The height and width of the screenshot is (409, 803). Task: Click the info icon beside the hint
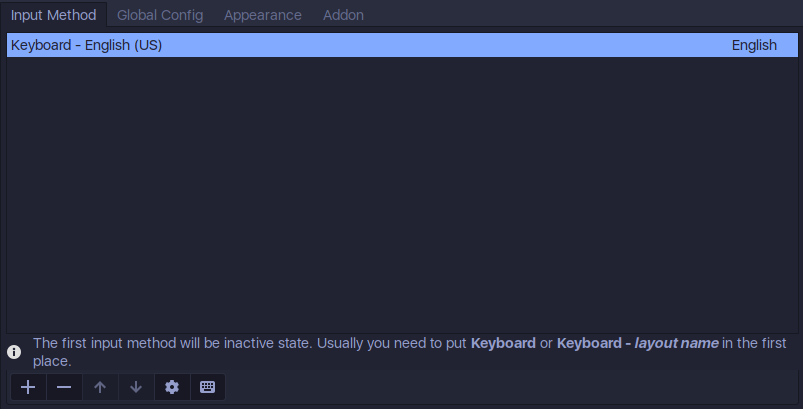[x=14, y=352]
